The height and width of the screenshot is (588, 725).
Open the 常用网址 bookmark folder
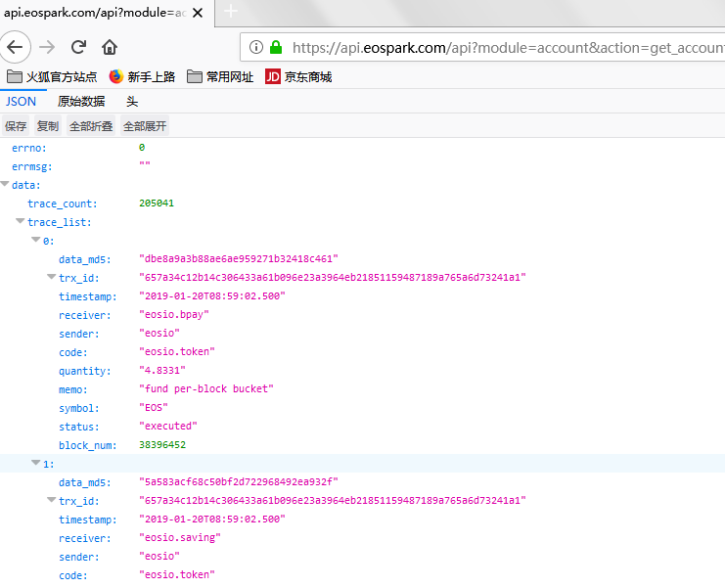point(220,76)
